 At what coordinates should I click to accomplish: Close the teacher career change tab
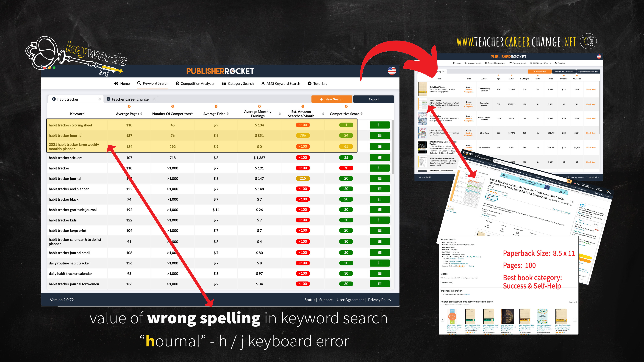pyautogui.click(x=154, y=99)
